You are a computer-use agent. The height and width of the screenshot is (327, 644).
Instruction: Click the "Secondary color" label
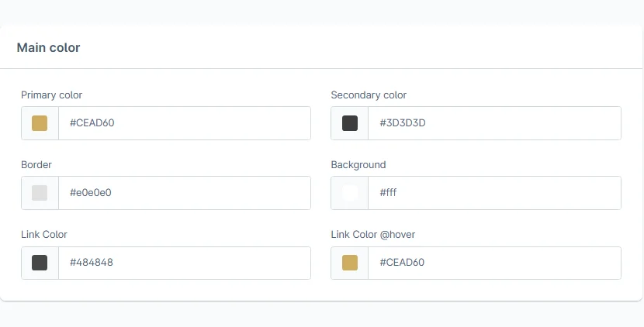point(369,95)
